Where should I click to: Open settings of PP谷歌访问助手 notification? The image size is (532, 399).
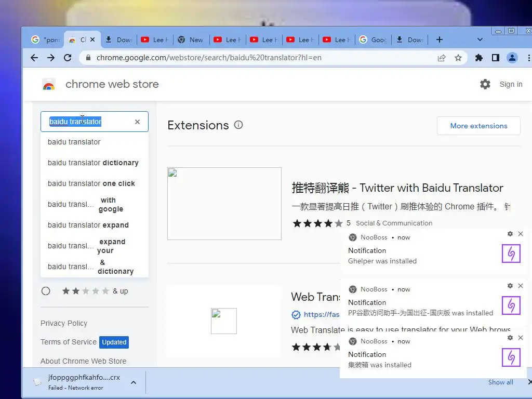510,286
